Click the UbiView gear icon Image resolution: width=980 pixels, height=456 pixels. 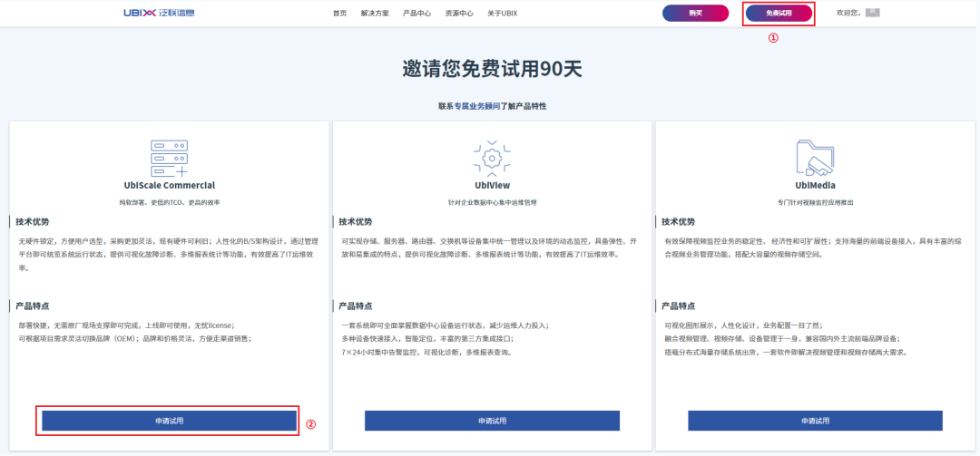(492, 158)
